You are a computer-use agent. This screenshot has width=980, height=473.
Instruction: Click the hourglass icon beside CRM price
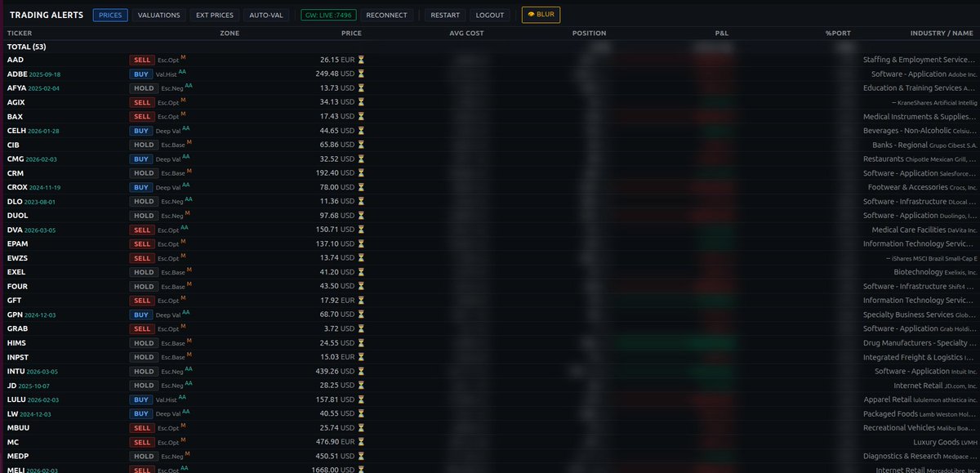click(361, 173)
